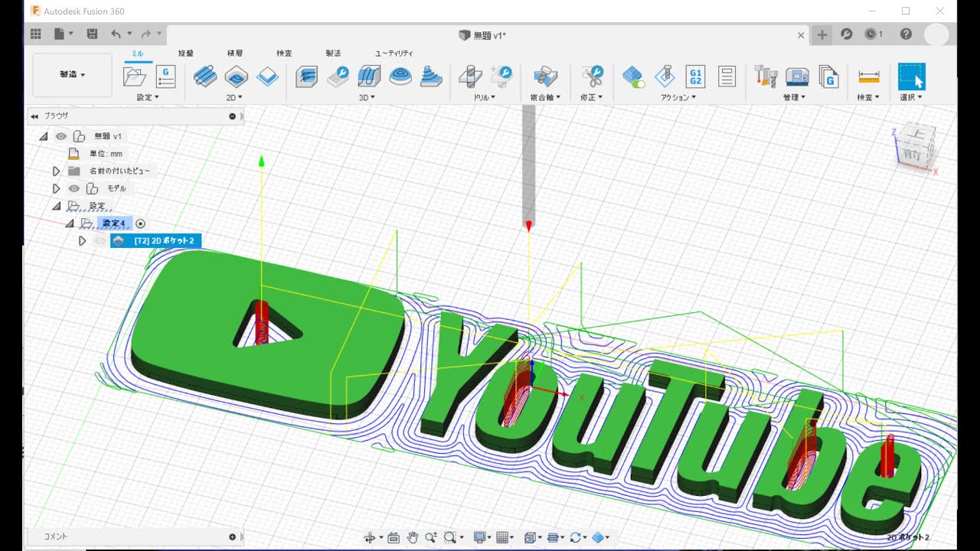980x551 pixels.
Task: Toggle visibility eye of 無題 v1
Action: pyautogui.click(x=60, y=136)
